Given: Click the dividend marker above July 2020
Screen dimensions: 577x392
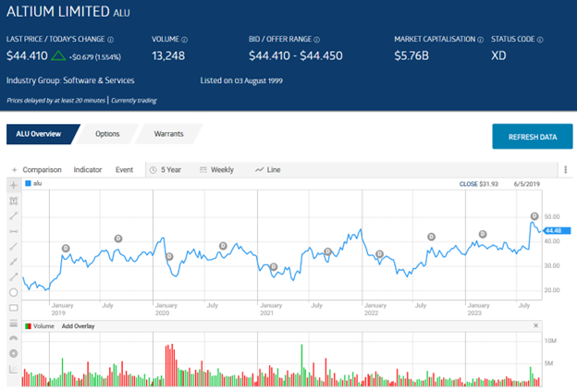Looking at the screenshot, I should pyautogui.click(x=223, y=246).
